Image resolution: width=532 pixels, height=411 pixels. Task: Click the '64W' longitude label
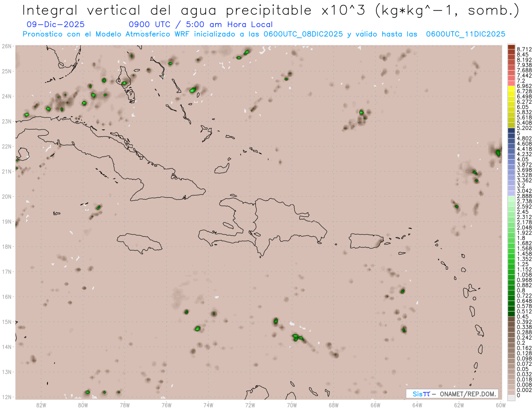pyautogui.click(x=417, y=404)
